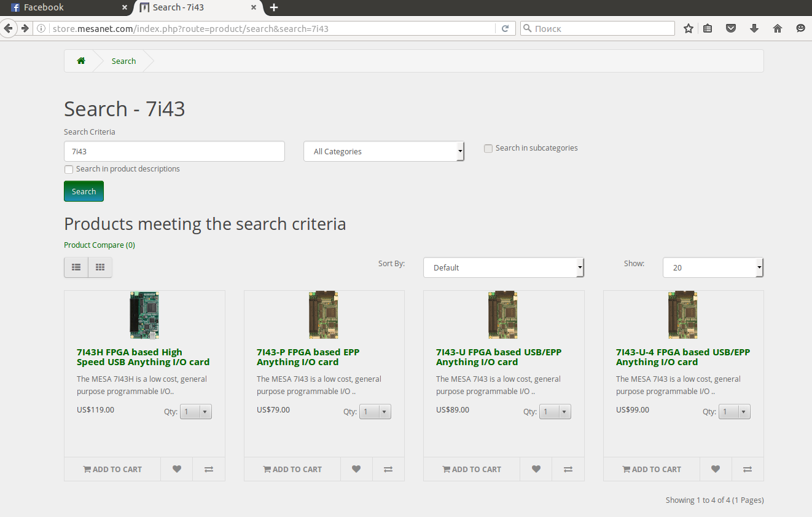Add 7I43-U-4 to cart
The width and height of the screenshot is (812, 517).
coord(652,469)
